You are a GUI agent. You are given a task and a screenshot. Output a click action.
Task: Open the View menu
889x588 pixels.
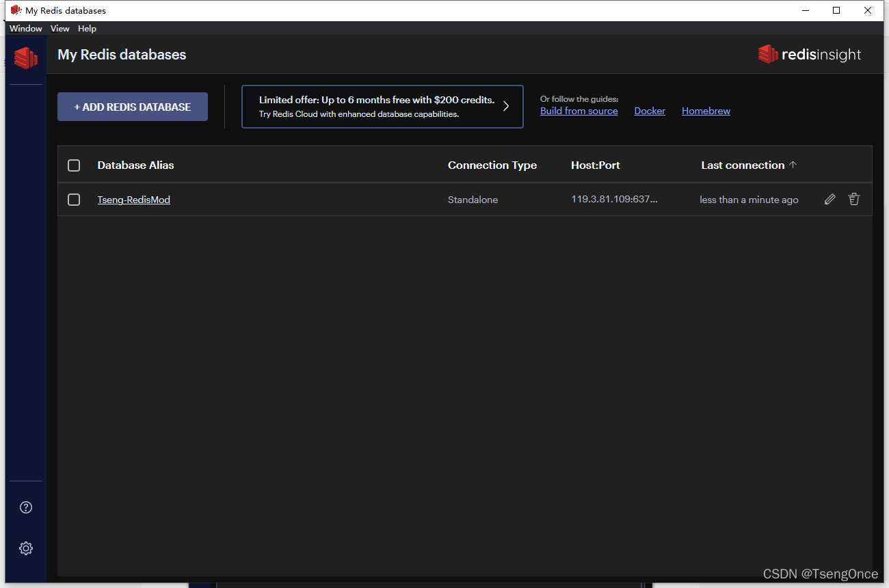coord(59,28)
